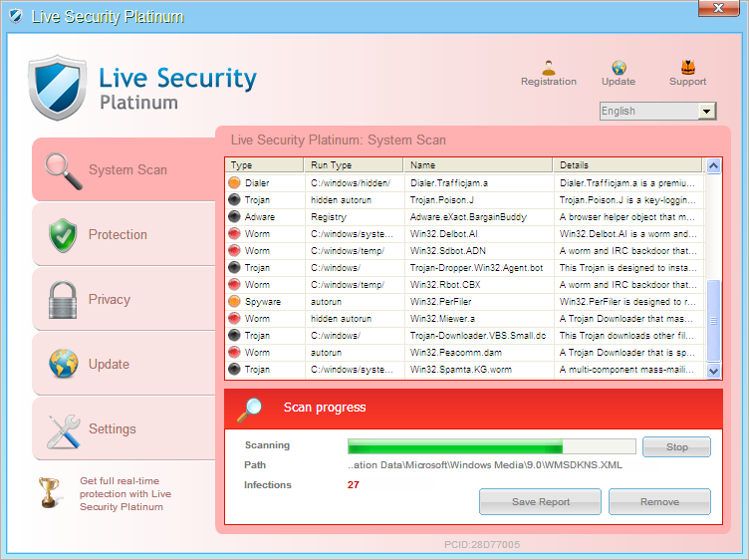Click the Support link label
This screenshot has height=560, width=749.
[688, 82]
